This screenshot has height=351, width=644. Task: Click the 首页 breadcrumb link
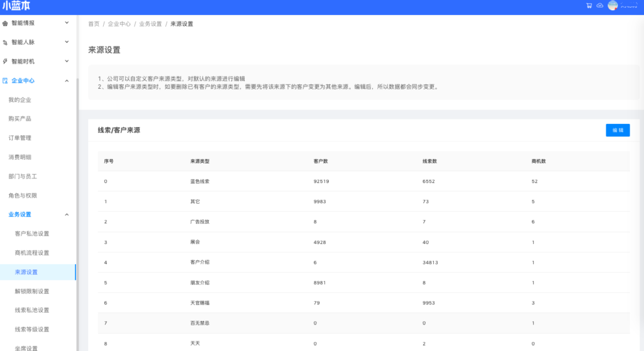click(94, 24)
